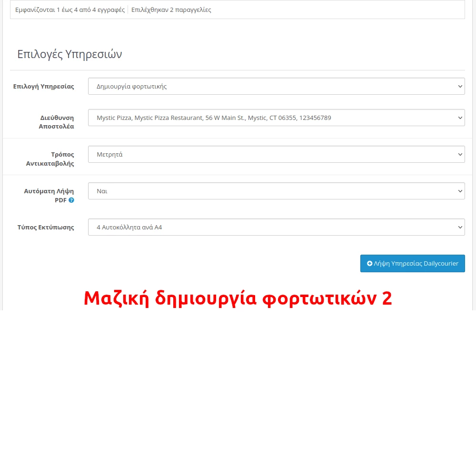Click the red Μαζική δημιουργία φορτωτικών 2 caption
Image resolution: width=476 pixels, height=476 pixels.
pyautogui.click(x=238, y=298)
